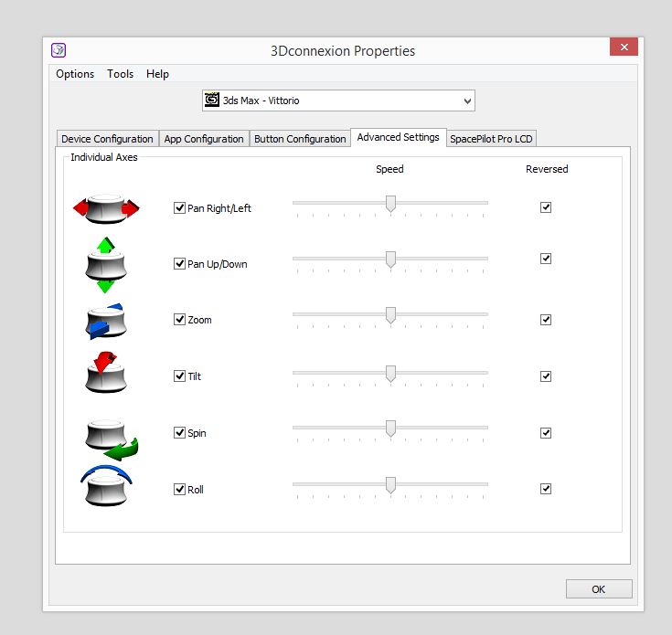Click the Pan Right/Left speed slider thumb
The width and height of the screenshot is (672, 635).
[390, 204]
